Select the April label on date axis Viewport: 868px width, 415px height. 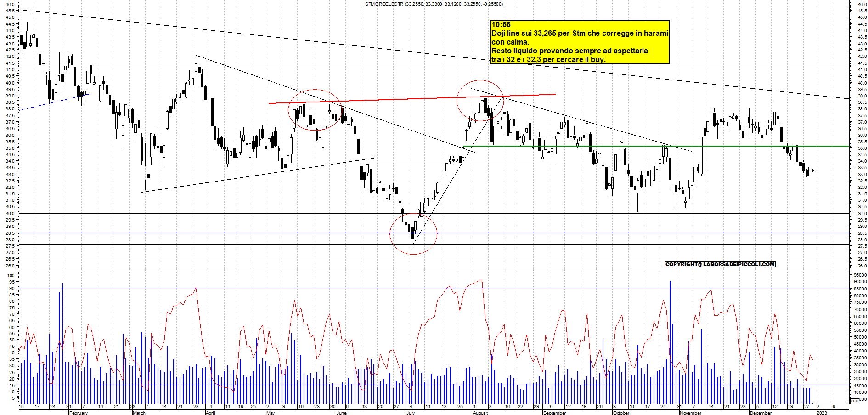point(210,413)
